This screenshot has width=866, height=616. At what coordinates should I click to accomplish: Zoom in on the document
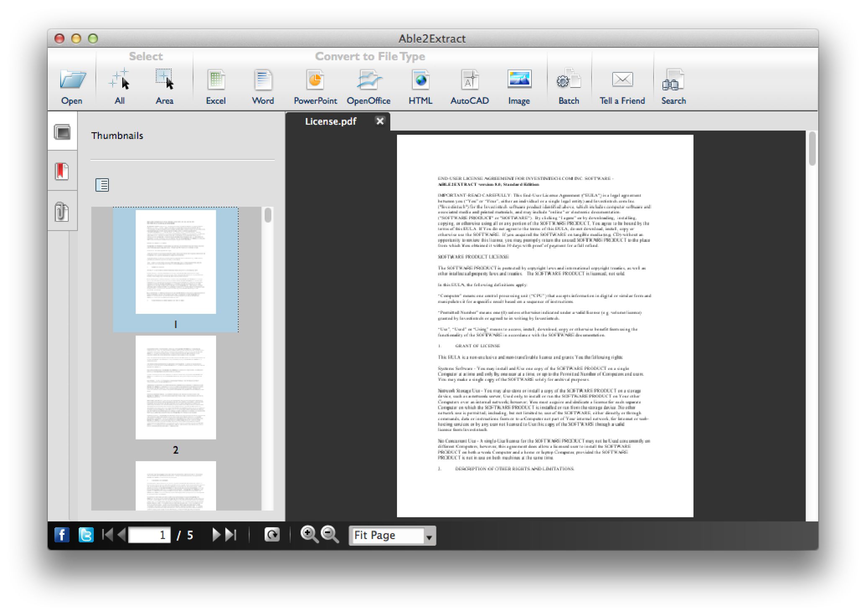pyautogui.click(x=309, y=534)
